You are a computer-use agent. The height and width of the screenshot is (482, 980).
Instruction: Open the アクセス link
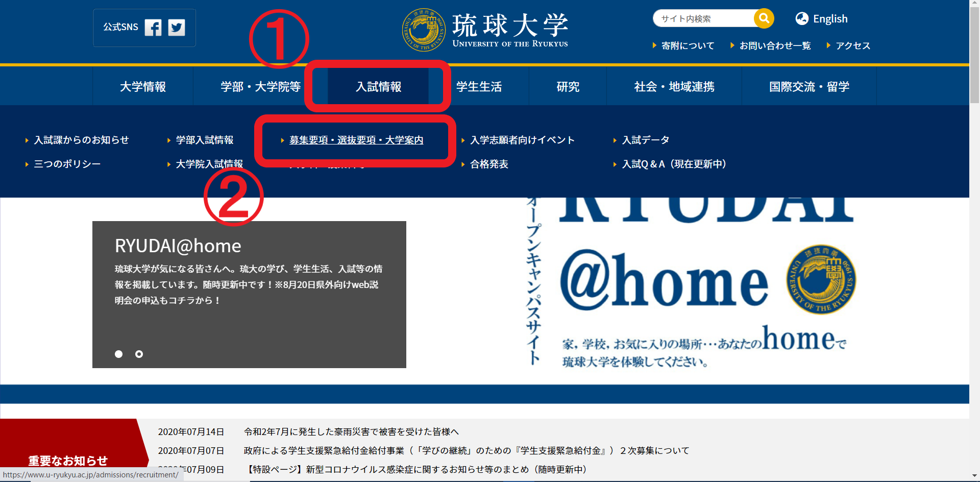pyautogui.click(x=852, y=45)
